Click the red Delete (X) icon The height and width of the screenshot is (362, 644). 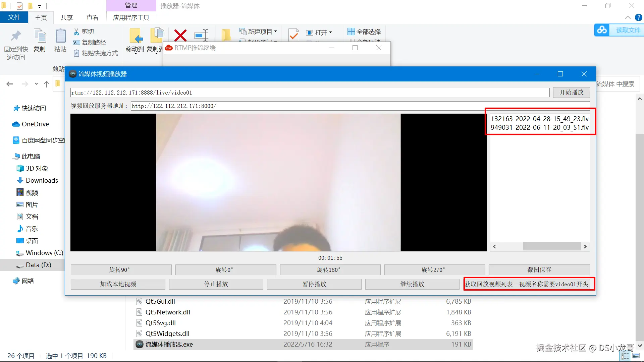point(180,35)
